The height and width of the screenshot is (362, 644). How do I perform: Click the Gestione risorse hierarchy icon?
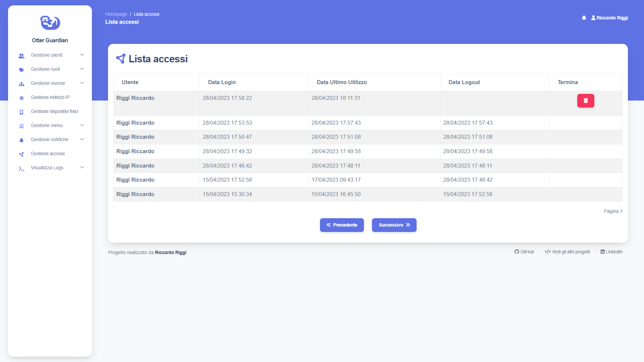point(21,84)
